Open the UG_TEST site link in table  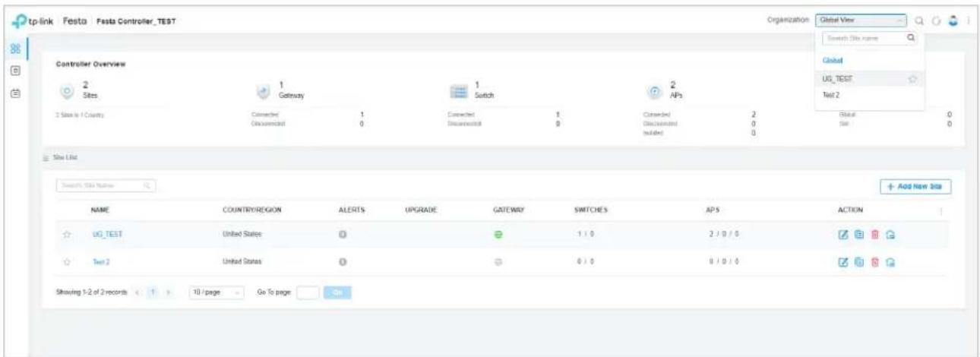[x=106, y=235]
